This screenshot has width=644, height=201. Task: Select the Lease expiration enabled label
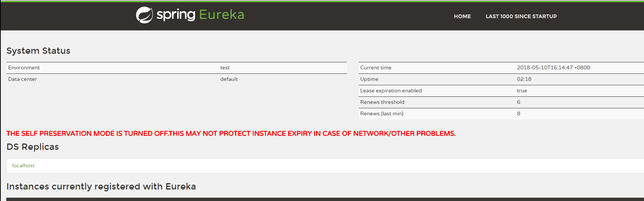coord(391,90)
